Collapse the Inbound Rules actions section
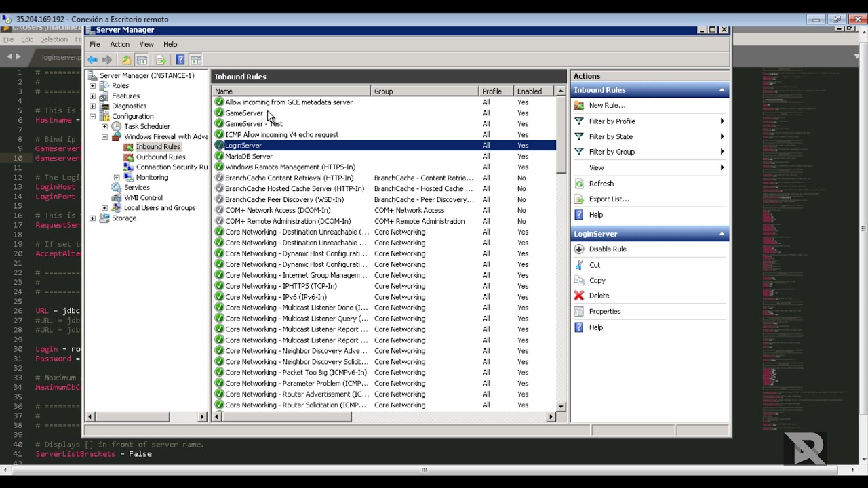The width and height of the screenshot is (868, 488). [x=722, y=90]
